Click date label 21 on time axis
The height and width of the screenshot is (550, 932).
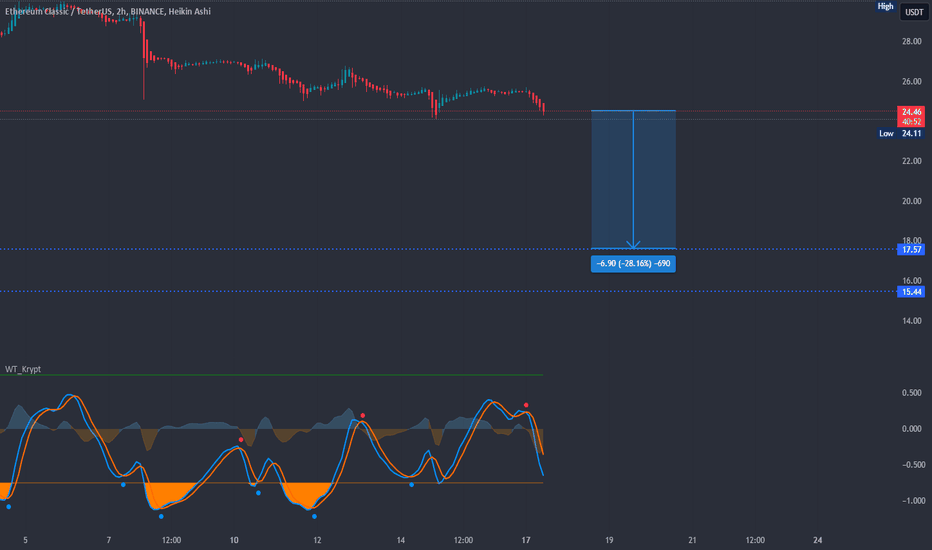(692, 540)
